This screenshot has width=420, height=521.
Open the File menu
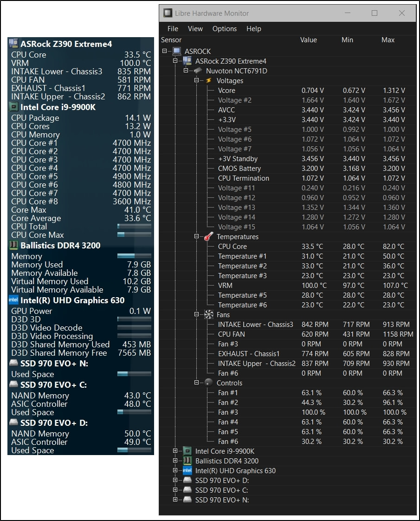tap(173, 29)
